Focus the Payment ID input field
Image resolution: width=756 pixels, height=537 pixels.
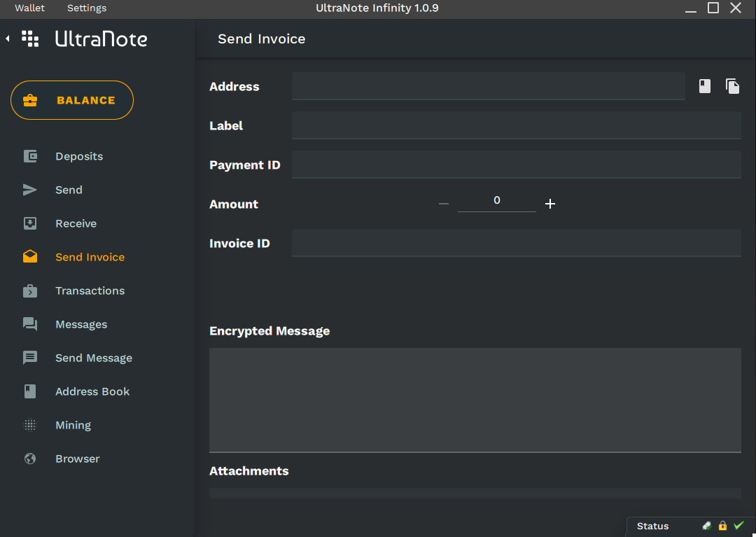517,165
